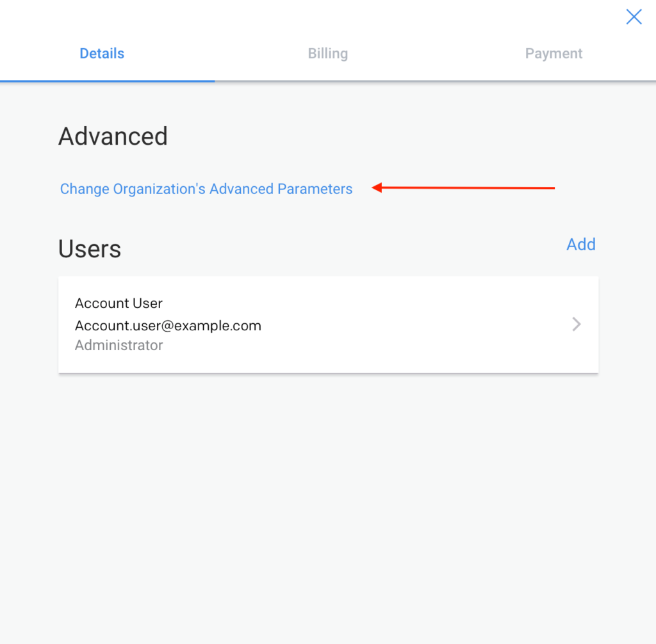
Task: Click the Administrator role label
Action: click(x=119, y=346)
